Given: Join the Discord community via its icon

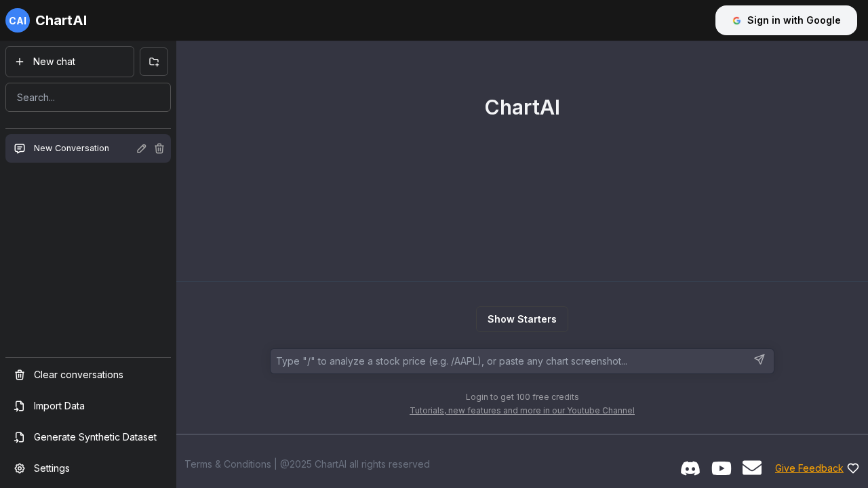Looking at the screenshot, I should pyautogui.click(x=690, y=468).
